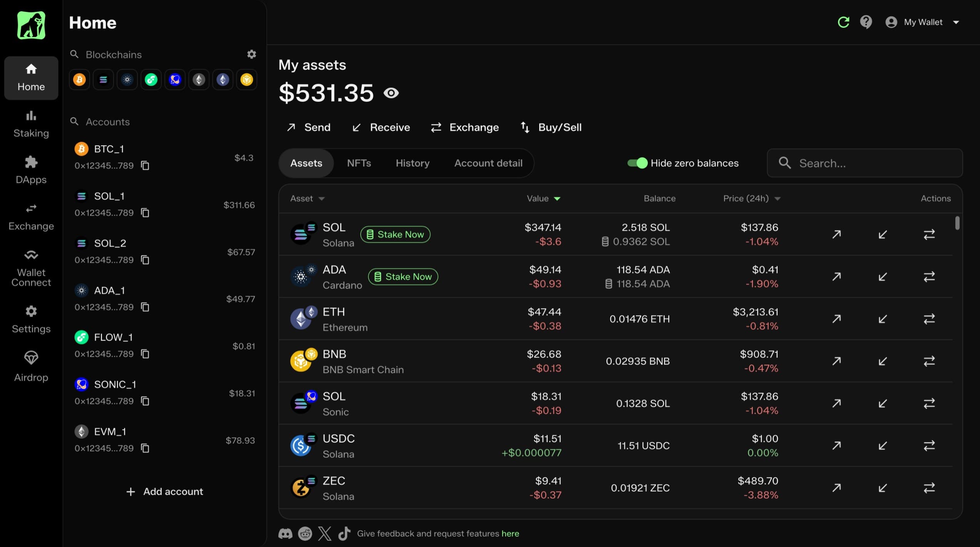Open the Exchange page from the sidebar
The width and height of the screenshot is (980, 547).
(x=31, y=216)
